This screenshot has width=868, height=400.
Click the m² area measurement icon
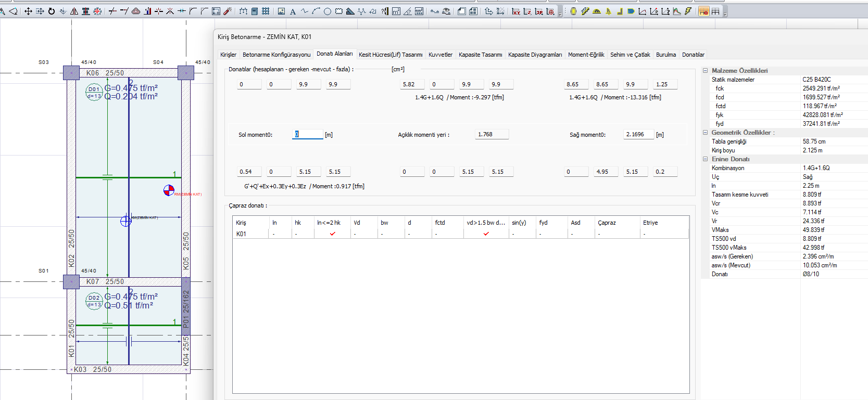[396, 11]
